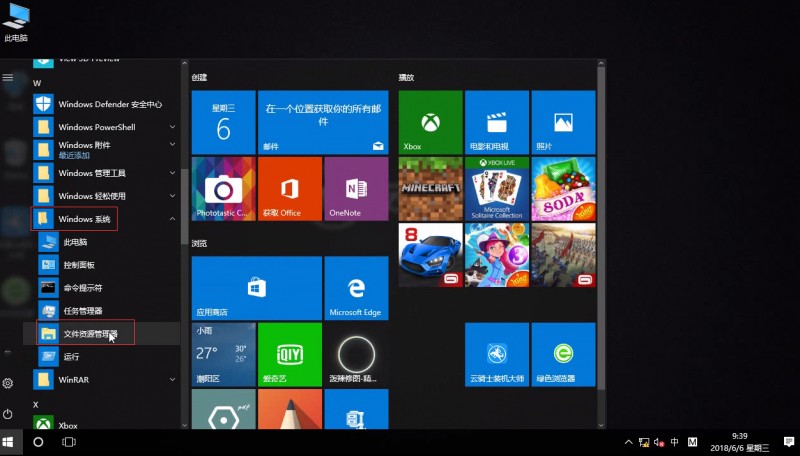Image resolution: width=800 pixels, height=456 pixels.
Task: Open the calendar tile showing 星期三 6
Action: [x=223, y=122]
